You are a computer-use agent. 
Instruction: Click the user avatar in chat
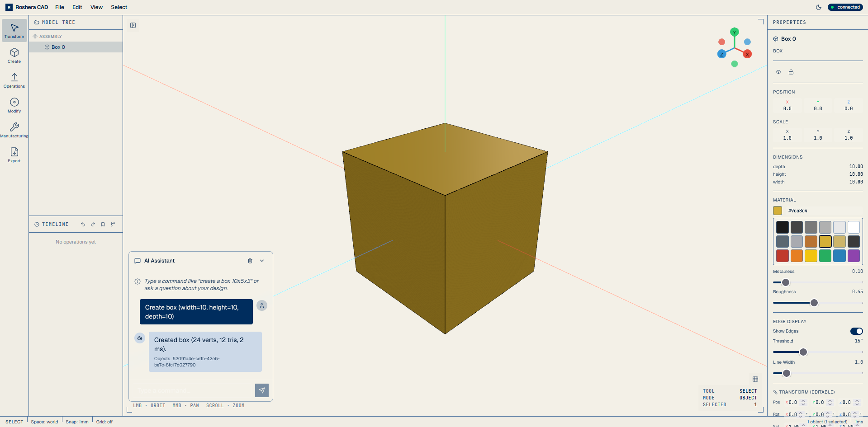tap(262, 305)
